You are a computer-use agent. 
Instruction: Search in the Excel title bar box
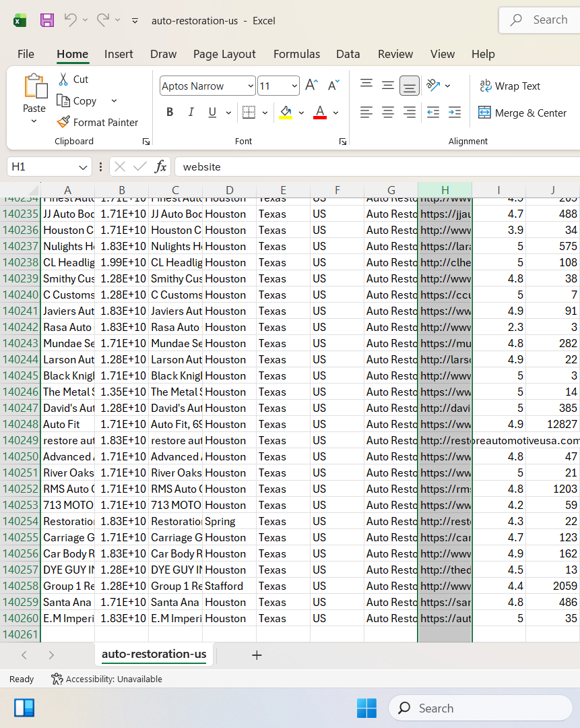coord(540,20)
